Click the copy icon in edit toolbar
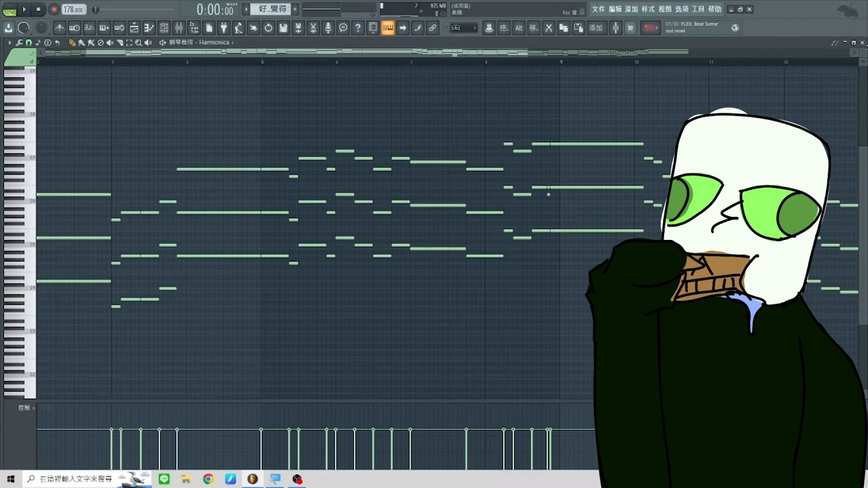The width and height of the screenshot is (868, 488). point(564,28)
